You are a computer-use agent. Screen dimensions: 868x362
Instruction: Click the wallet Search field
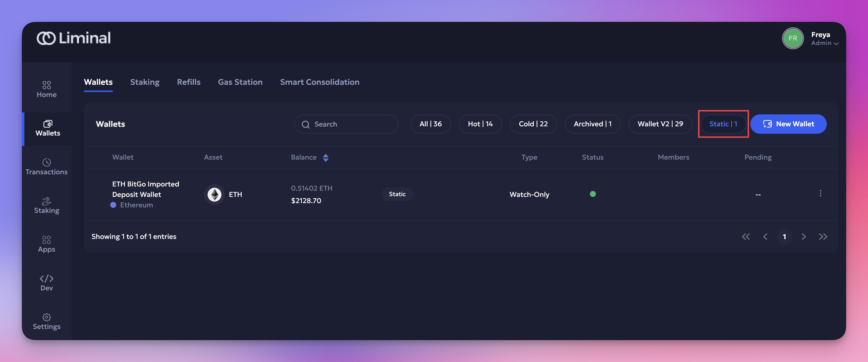coord(346,124)
